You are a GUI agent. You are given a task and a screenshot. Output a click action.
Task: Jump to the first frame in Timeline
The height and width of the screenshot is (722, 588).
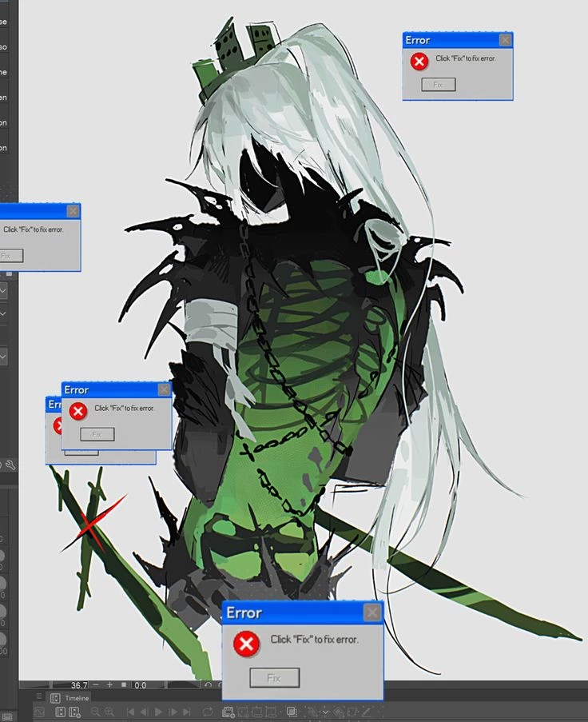click(x=130, y=712)
